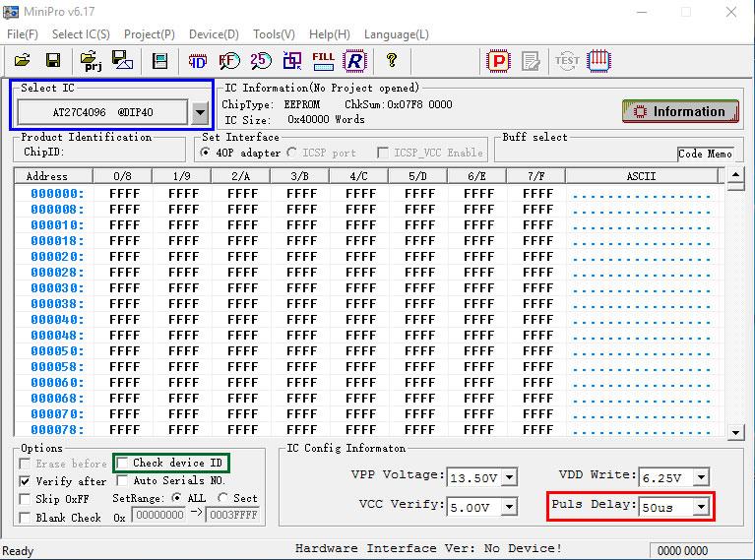Click the 7/F column header
This screenshot has width=755, height=560.
tap(535, 176)
